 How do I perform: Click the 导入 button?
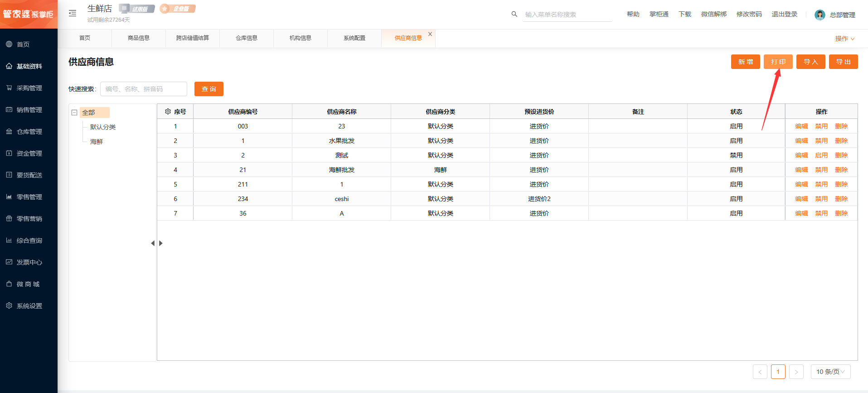[811, 62]
